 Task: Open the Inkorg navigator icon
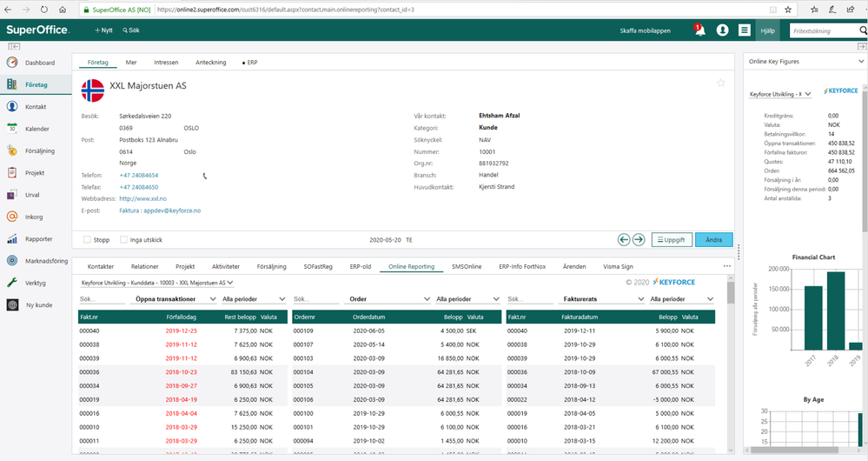coord(12,217)
